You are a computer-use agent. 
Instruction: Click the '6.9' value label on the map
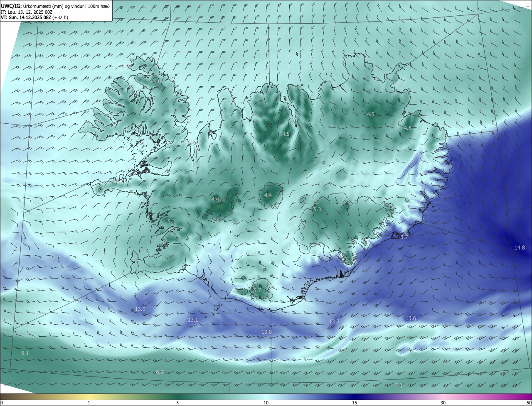point(160,372)
